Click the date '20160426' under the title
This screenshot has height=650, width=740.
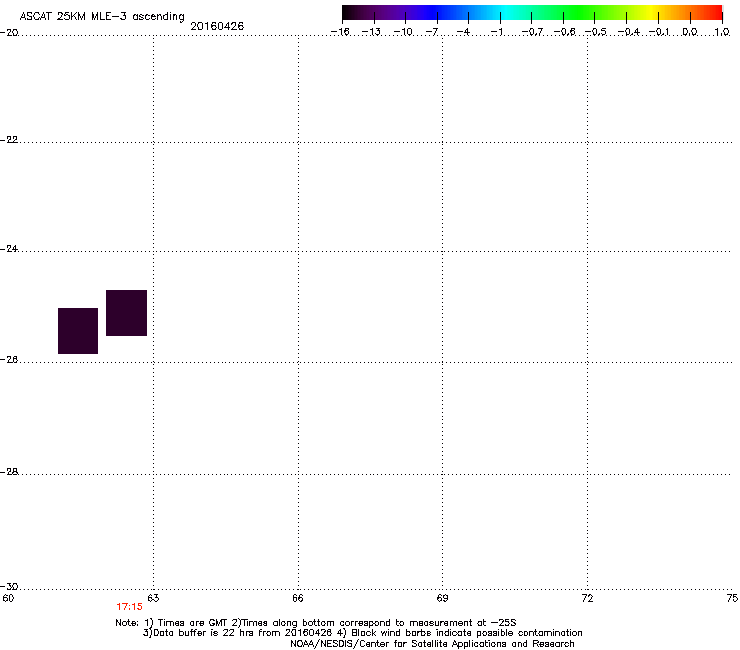217,26
